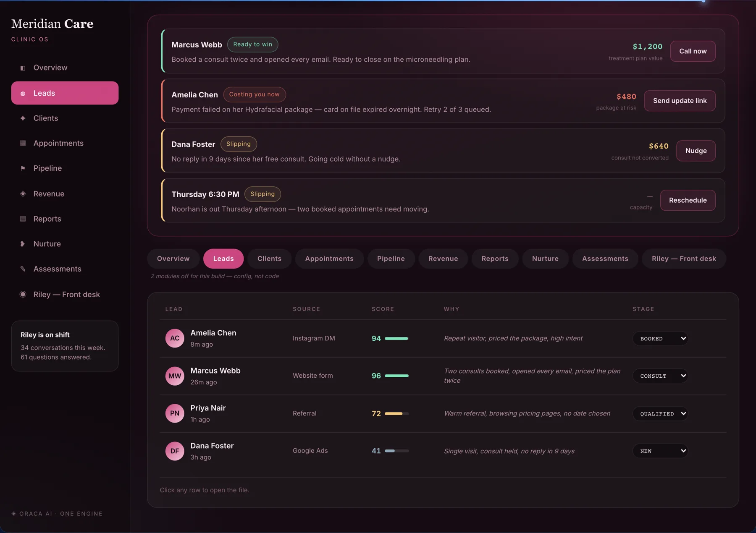Switch to the Overview pill tab

click(173, 259)
